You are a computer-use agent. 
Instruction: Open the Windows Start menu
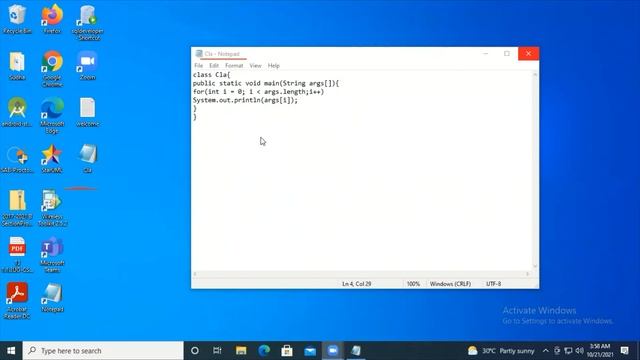11,351
